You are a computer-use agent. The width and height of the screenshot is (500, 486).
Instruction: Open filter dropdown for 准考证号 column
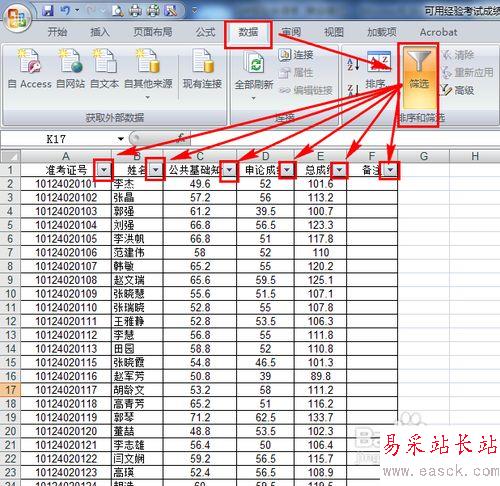[104, 170]
